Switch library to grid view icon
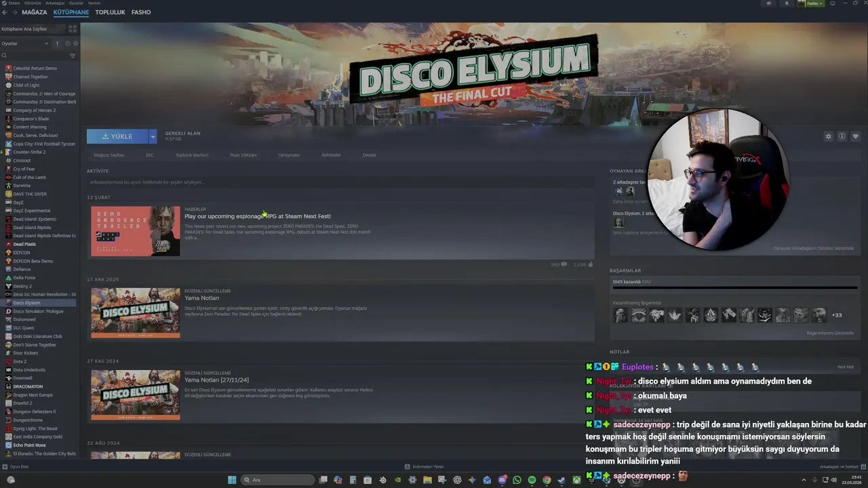Screen dimensions: 868x488 tap(72, 28)
